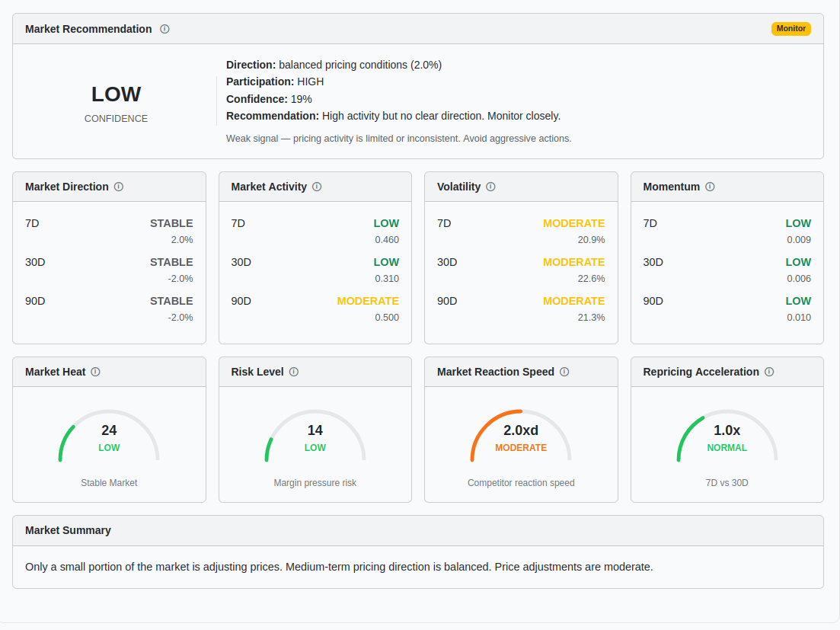Screen dimensions: 840x630
Task: Click the yellow Monitor badge
Action: pos(790,29)
